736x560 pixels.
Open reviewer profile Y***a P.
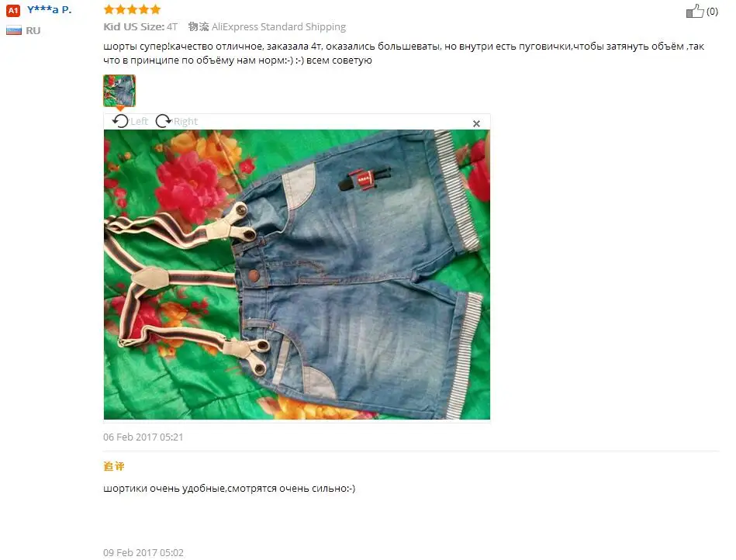point(50,9)
